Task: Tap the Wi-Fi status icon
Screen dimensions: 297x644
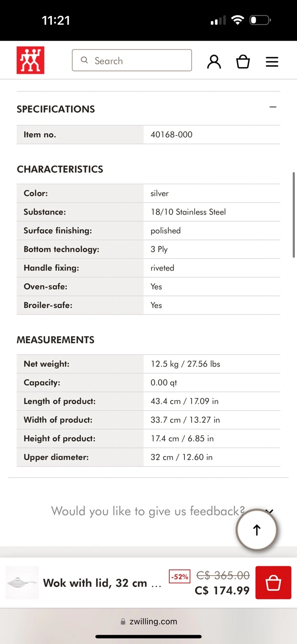Action: pyautogui.click(x=238, y=20)
